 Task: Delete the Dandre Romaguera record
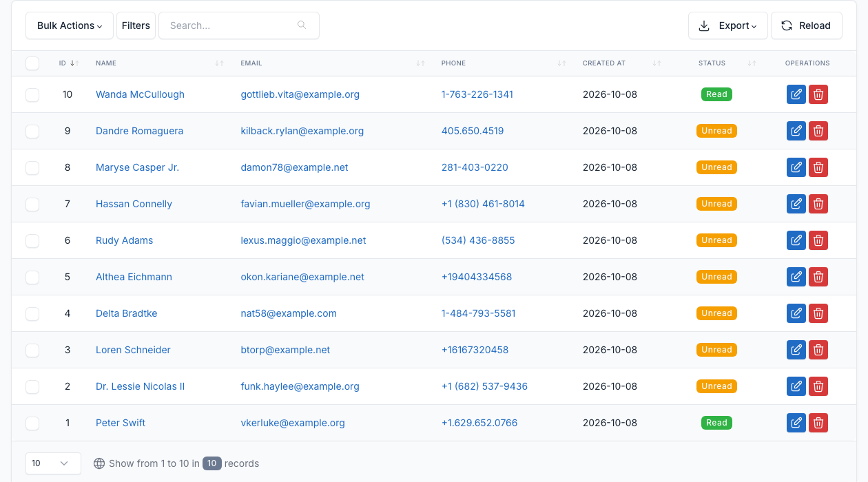click(818, 131)
